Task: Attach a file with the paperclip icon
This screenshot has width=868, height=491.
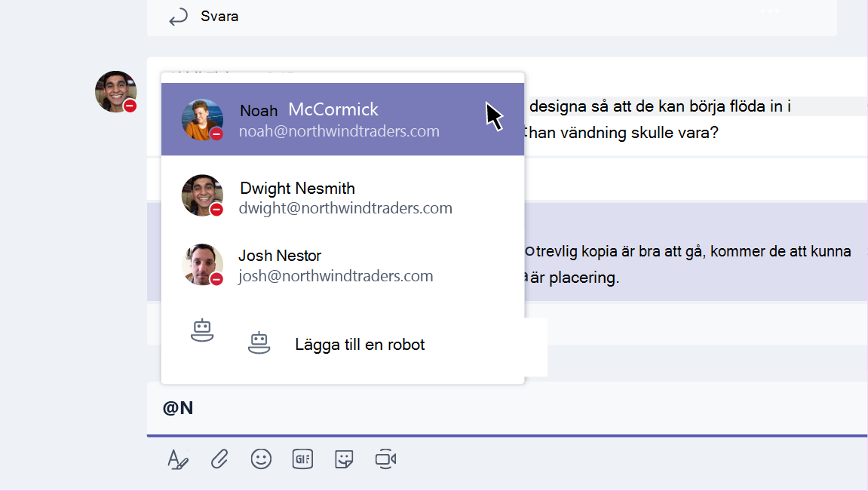Action: [x=219, y=459]
